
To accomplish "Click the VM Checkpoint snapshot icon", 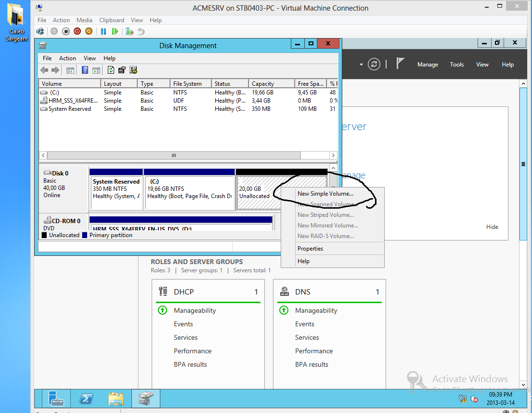I will pyautogui.click(x=129, y=32).
